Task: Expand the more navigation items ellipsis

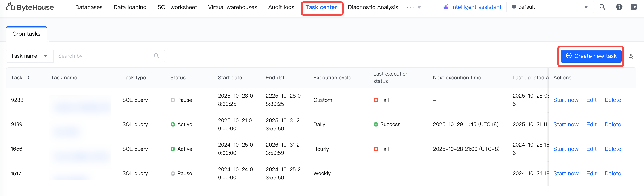Action: point(414,7)
